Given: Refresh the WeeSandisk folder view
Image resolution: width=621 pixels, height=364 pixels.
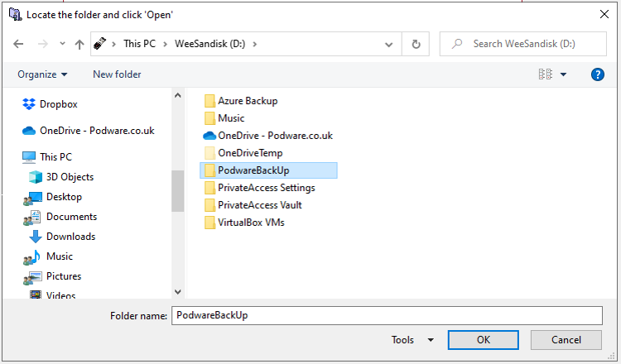Looking at the screenshot, I should [416, 44].
